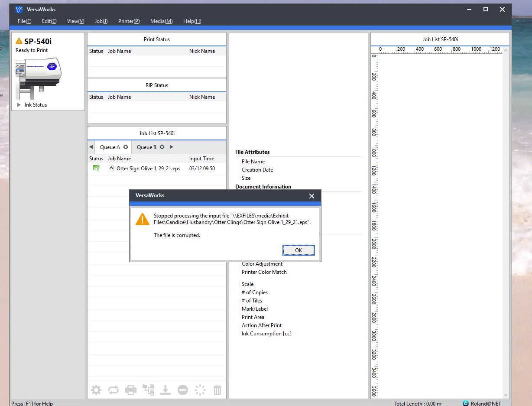Select the Otter Sign Olive 1_29_21.eps job
The width and height of the screenshot is (532, 406).
[148, 169]
